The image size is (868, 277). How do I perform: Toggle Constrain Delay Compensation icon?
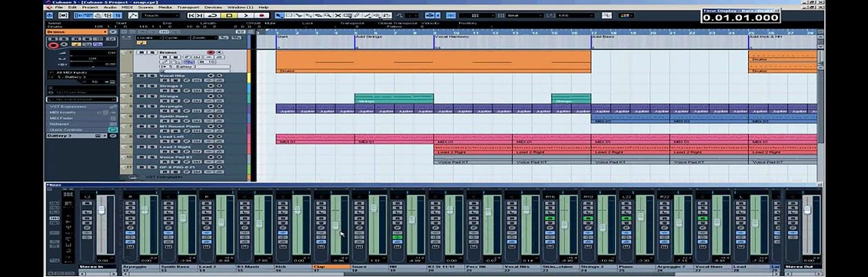[63, 15]
